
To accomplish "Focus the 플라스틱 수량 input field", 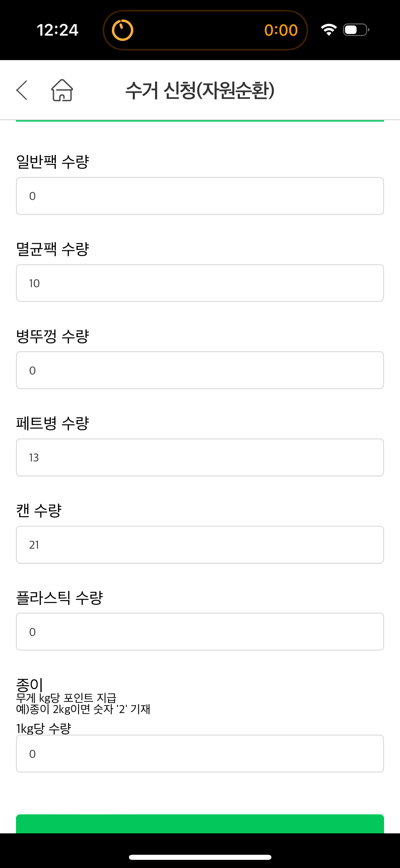I will [200, 632].
